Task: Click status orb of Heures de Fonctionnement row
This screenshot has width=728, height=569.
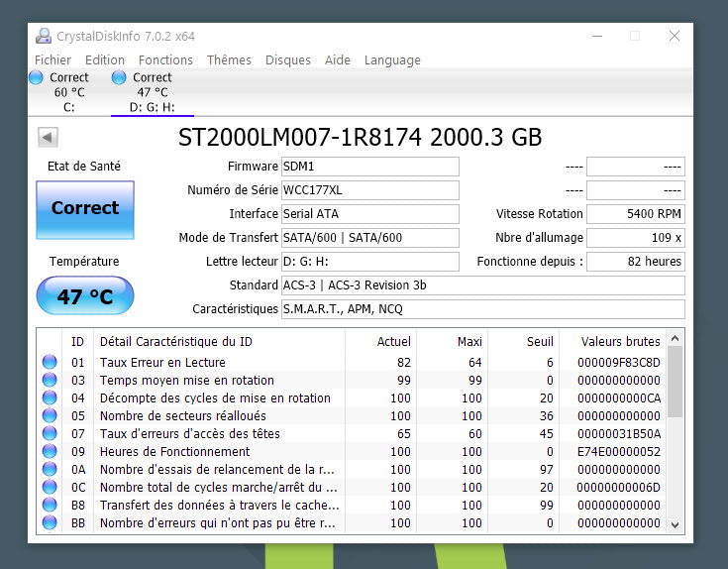Action: (50, 451)
